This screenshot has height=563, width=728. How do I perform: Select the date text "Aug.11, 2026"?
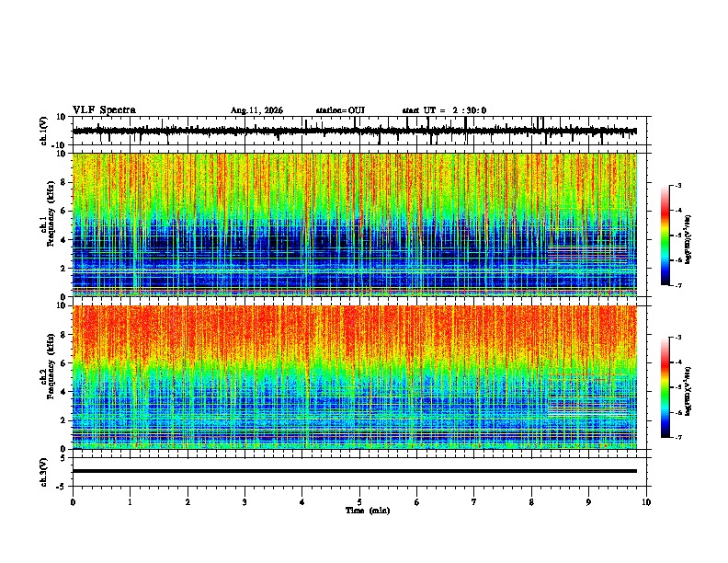click(x=256, y=110)
